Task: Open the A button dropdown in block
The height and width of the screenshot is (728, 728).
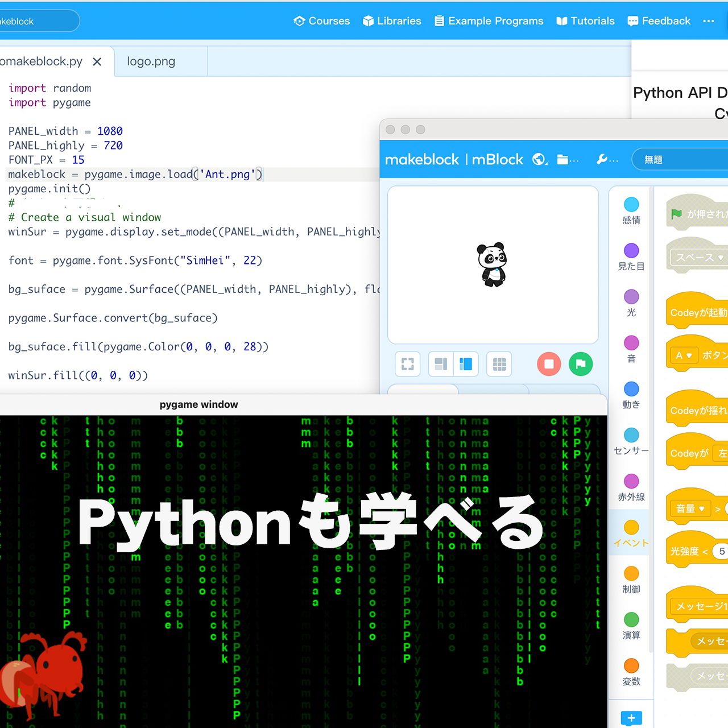Action: (684, 355)
